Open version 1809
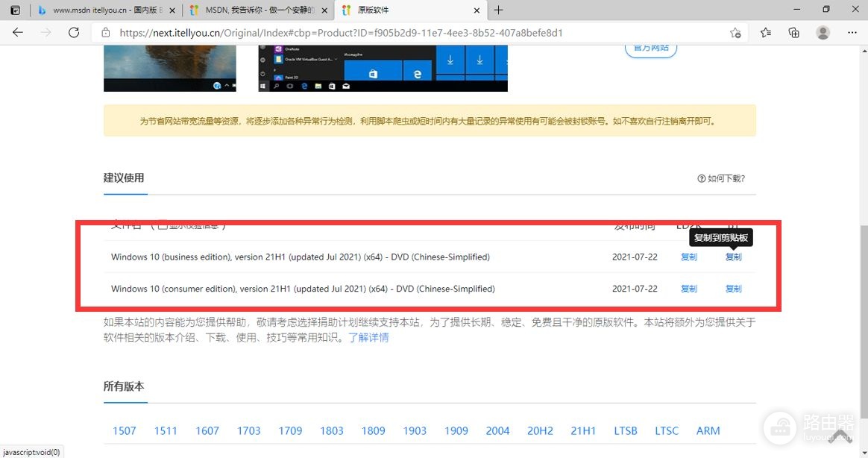The image size is (868, 458). click(x=373, y=431)
